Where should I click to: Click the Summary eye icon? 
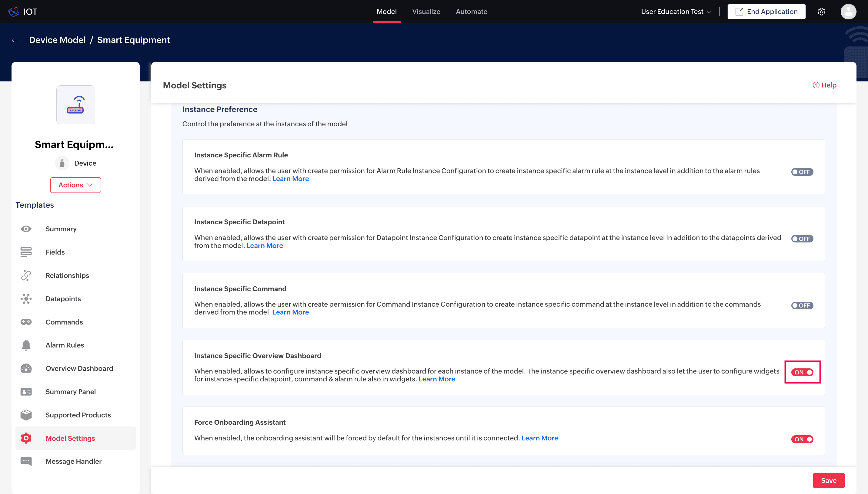coord(26,229)
